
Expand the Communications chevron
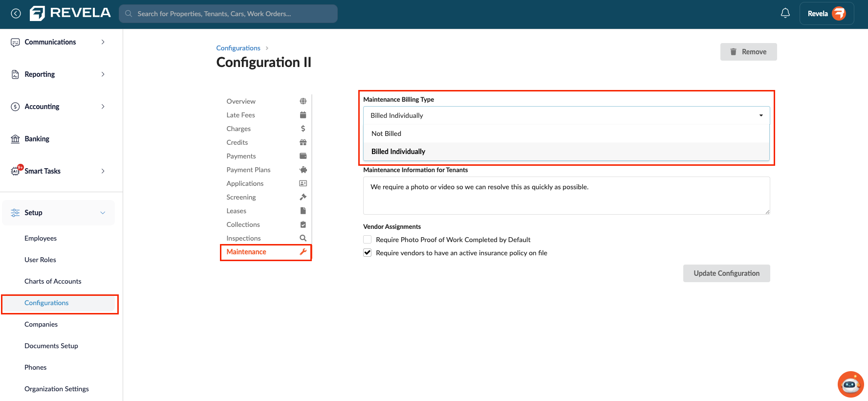[103, 42]
